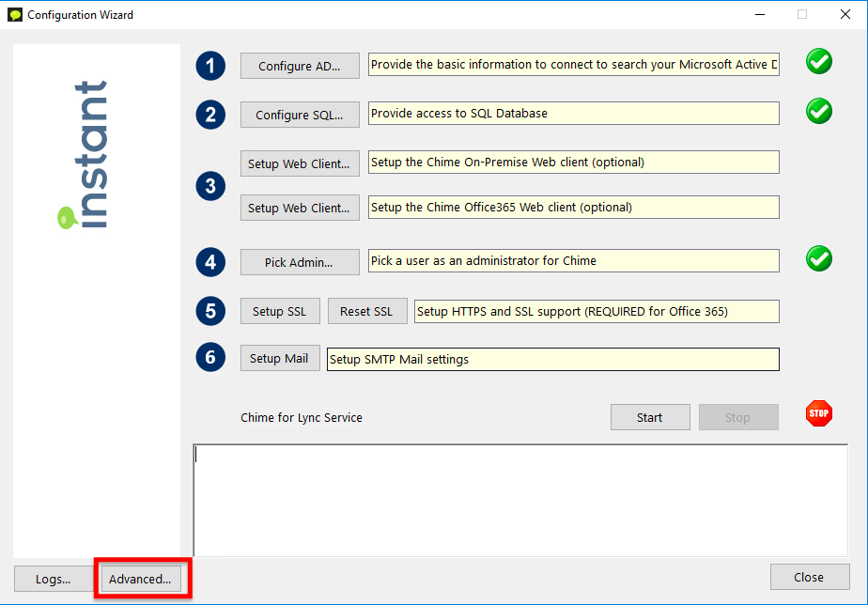Click the green checkmark beside Pick Admin
The width and height of the screenshot is (868, 605).
[819, 258]
